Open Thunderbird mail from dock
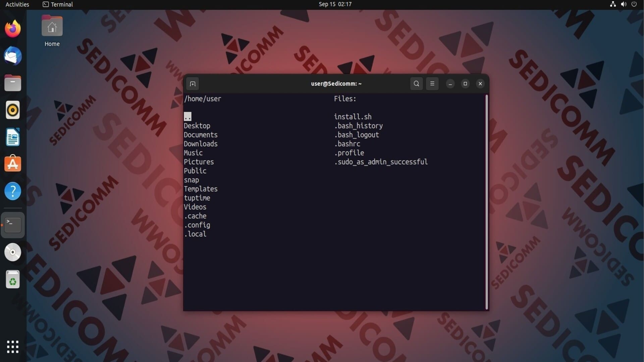The height and width of the screenshot is (362, 644). coord(13,56)
